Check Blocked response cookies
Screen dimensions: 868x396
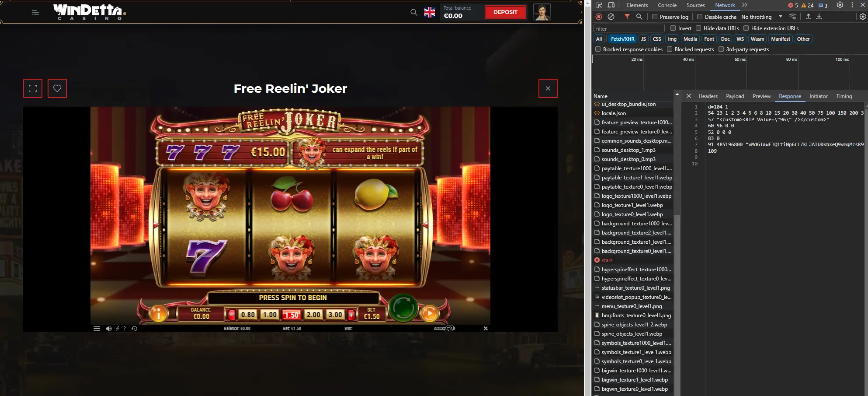[x=598, y=49]
